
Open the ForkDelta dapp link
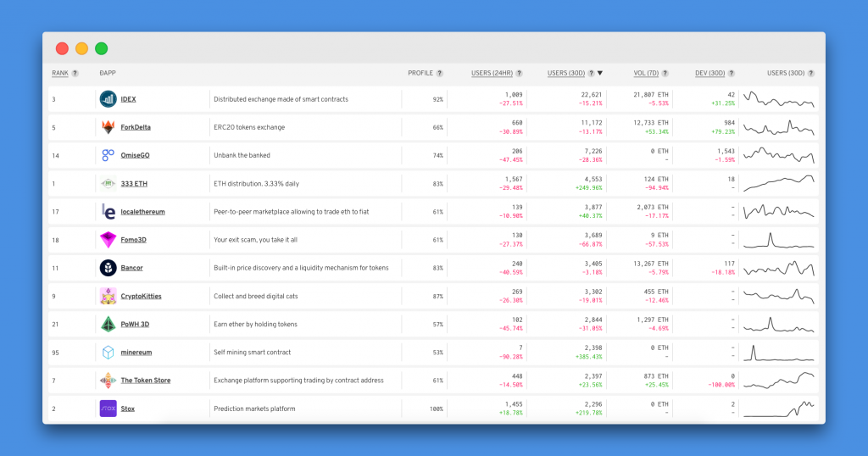click(x=136, y=127)
